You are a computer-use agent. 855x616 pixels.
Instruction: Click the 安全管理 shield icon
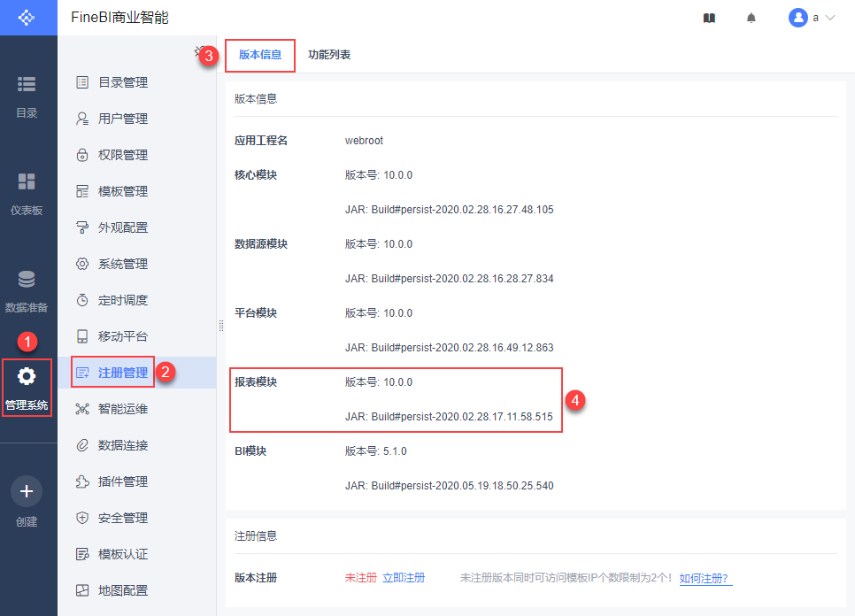point(82,518)
